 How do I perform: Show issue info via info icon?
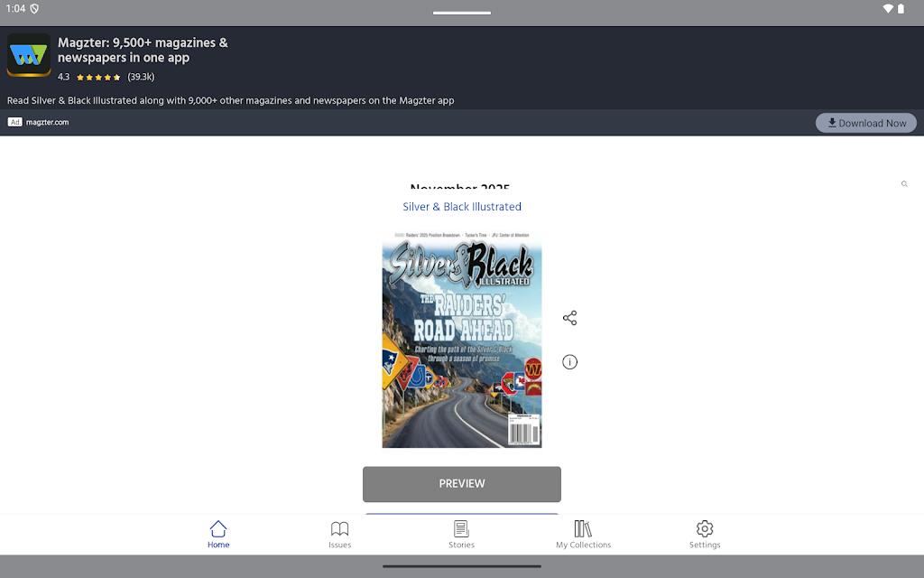point(569,361)
